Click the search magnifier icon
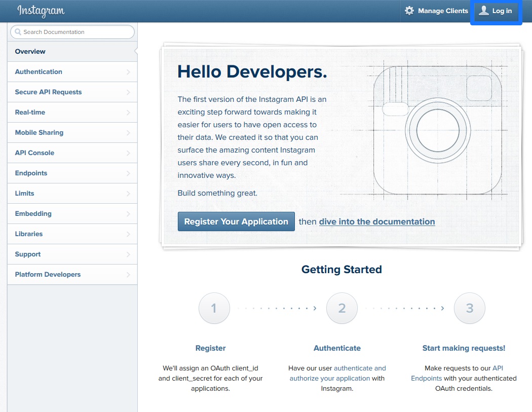 [18, 32]
